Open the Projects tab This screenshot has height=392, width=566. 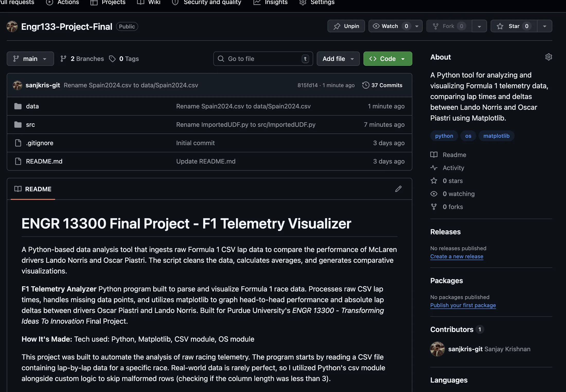coord(108,3)
